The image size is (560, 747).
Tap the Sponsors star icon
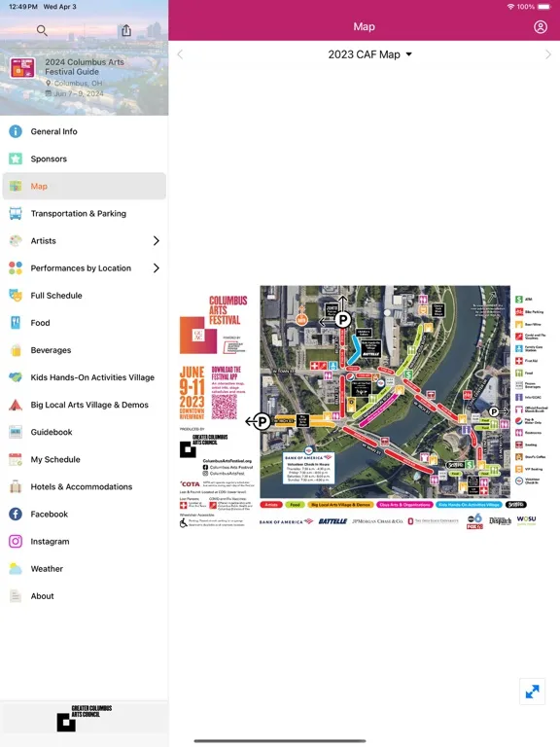(x=16, y=159)
